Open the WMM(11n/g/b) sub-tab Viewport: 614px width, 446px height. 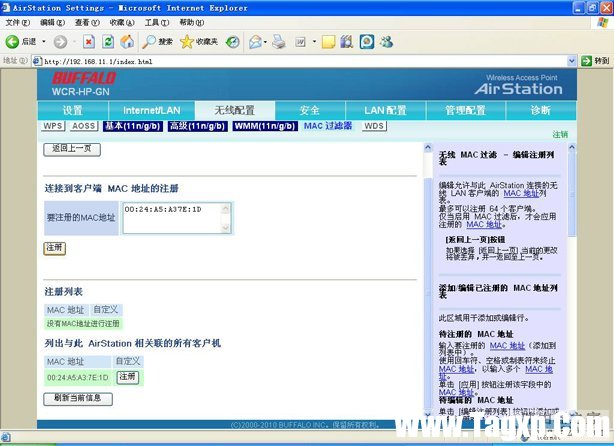[x=265, y=126]
